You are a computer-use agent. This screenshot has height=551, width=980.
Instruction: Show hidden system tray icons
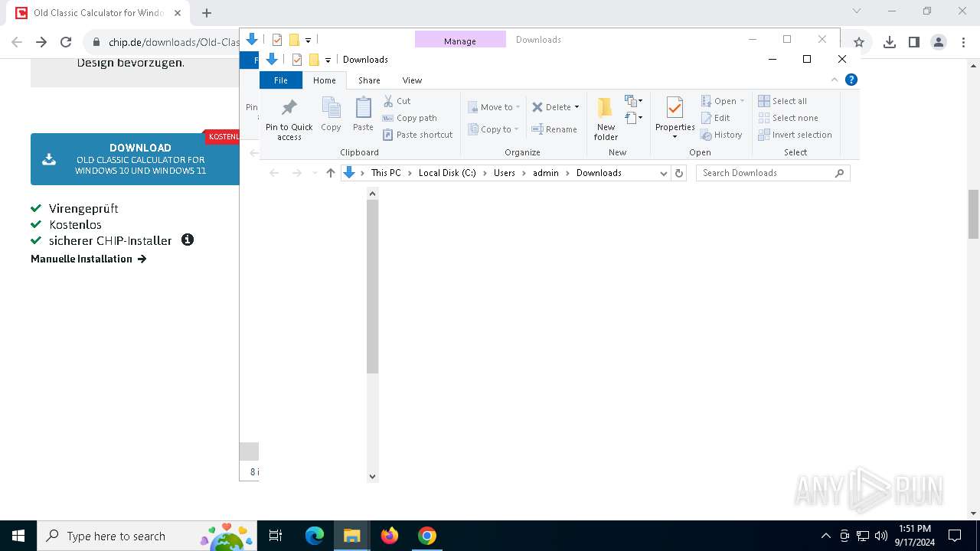point(825,536)
